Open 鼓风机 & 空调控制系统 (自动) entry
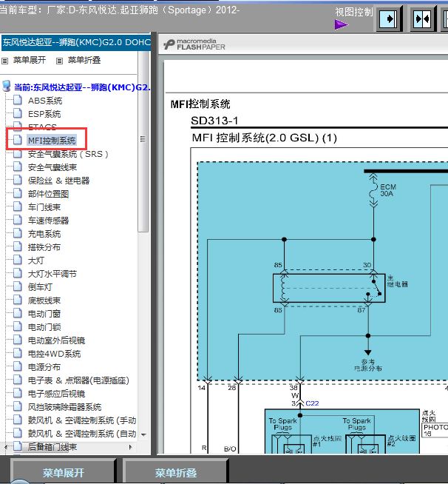448x484 pixels. pos(82,434)
